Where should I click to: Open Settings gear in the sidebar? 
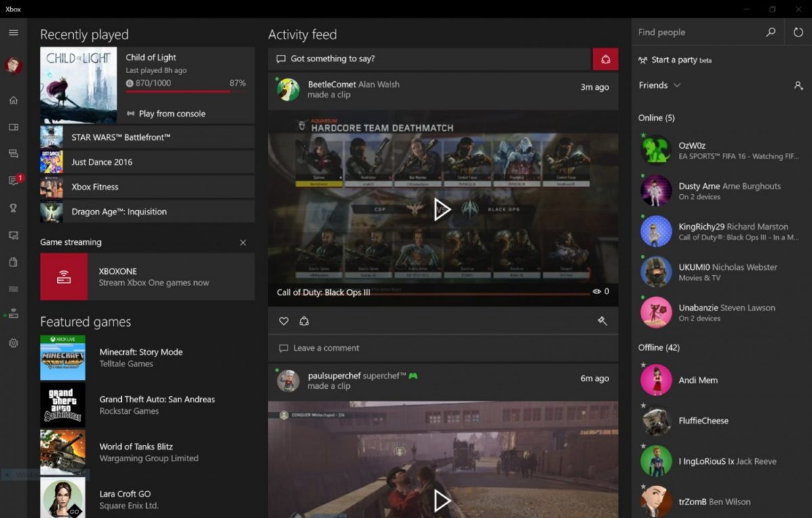point(14,343)
